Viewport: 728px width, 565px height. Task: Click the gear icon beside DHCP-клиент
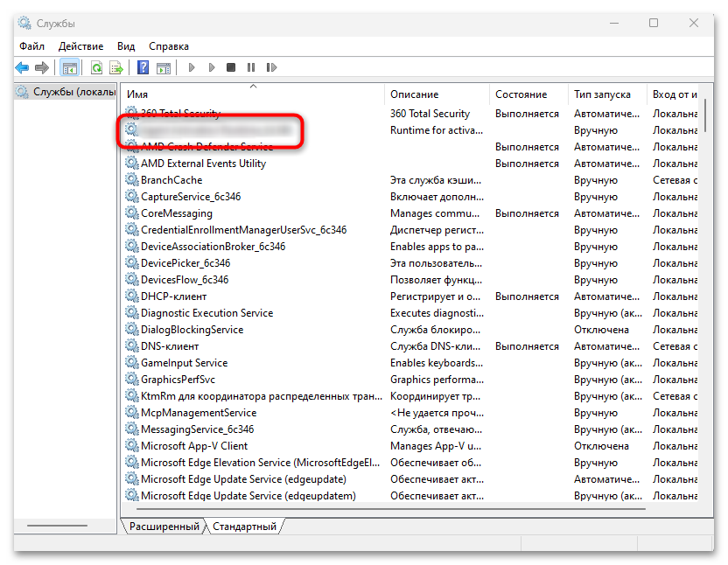(x=132, y=296)
